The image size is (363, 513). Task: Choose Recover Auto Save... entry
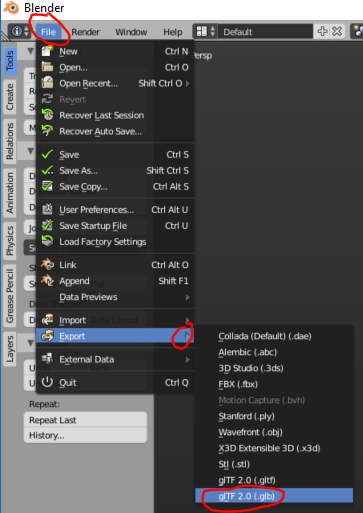pos(115,131)
